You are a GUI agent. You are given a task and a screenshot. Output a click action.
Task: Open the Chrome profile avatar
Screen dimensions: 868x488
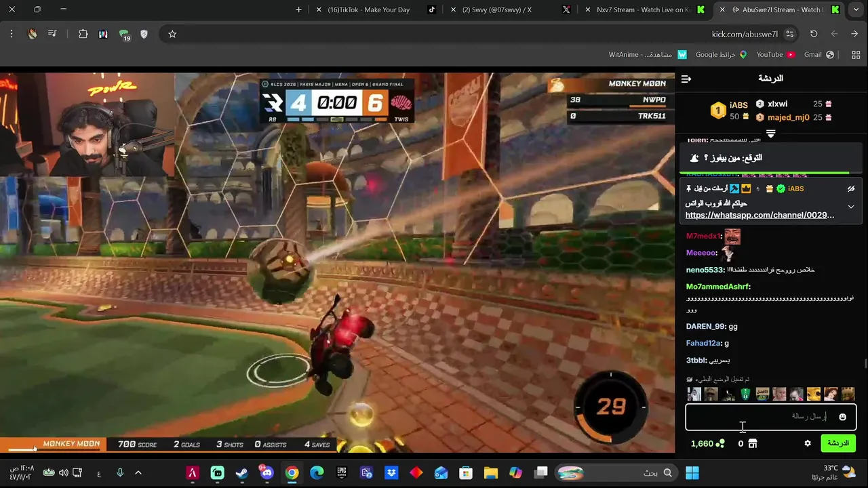click(x=32, y=34)
